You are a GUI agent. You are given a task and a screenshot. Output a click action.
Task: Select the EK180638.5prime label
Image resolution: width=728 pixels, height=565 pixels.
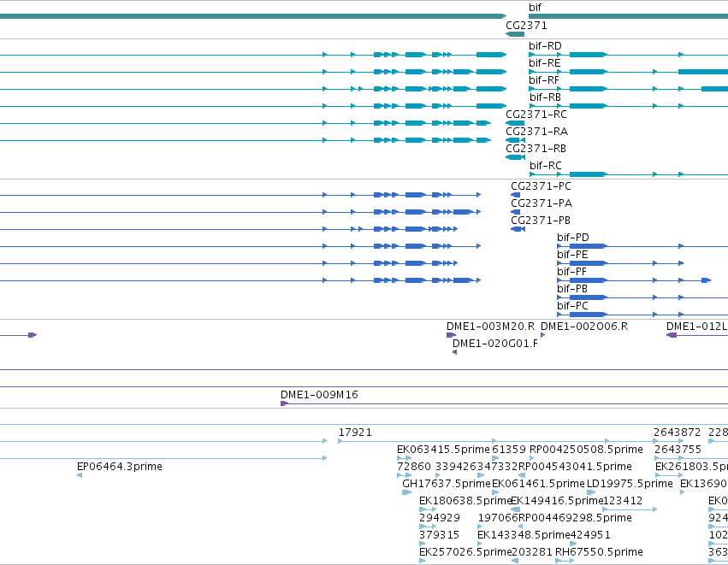465,501
